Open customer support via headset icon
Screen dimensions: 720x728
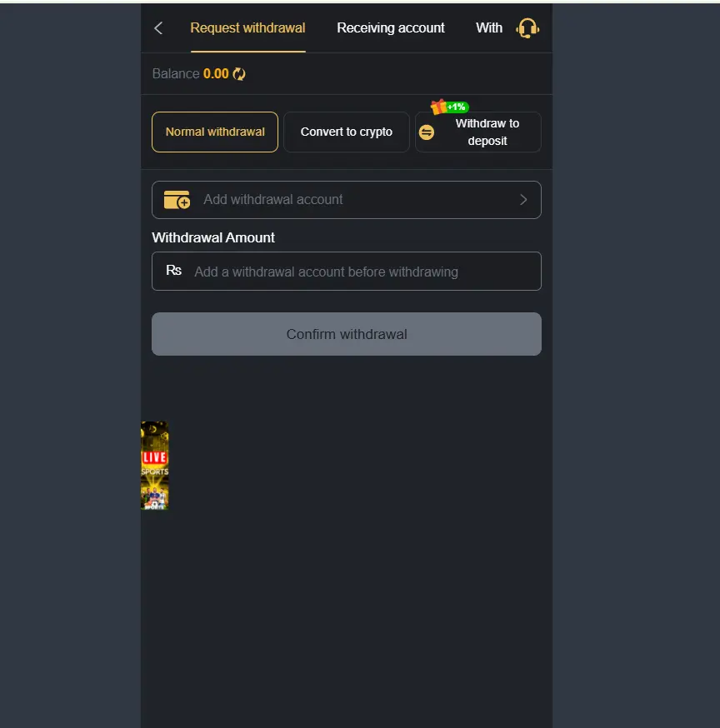tap(527, 28)
